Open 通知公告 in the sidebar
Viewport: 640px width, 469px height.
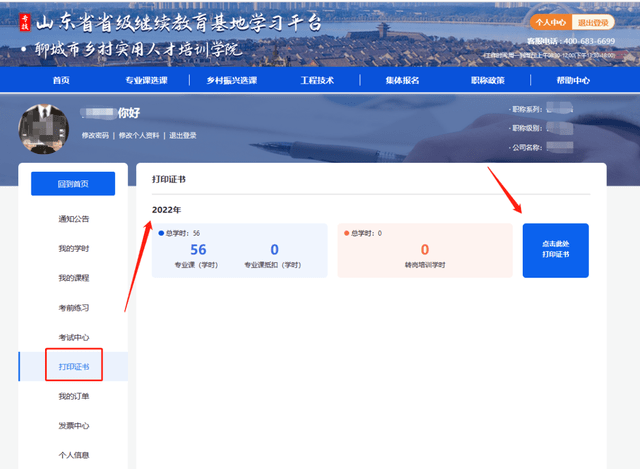[x=73, y=219]
